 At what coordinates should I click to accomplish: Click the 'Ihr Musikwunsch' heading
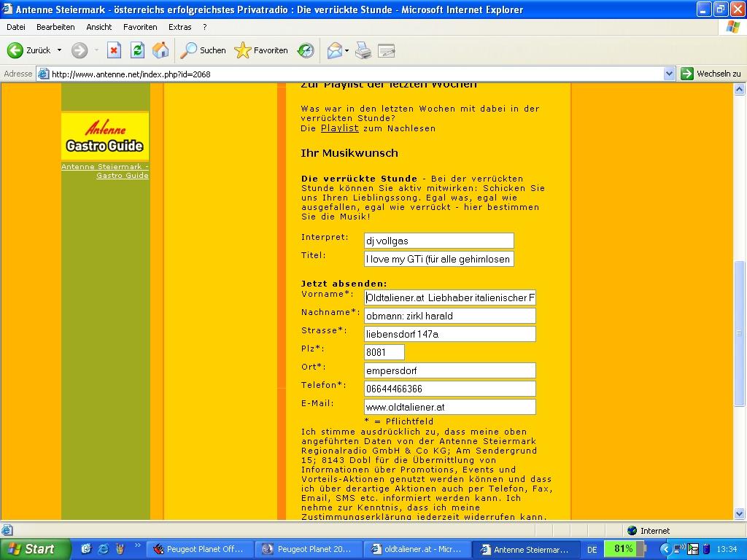coord(349,153)
